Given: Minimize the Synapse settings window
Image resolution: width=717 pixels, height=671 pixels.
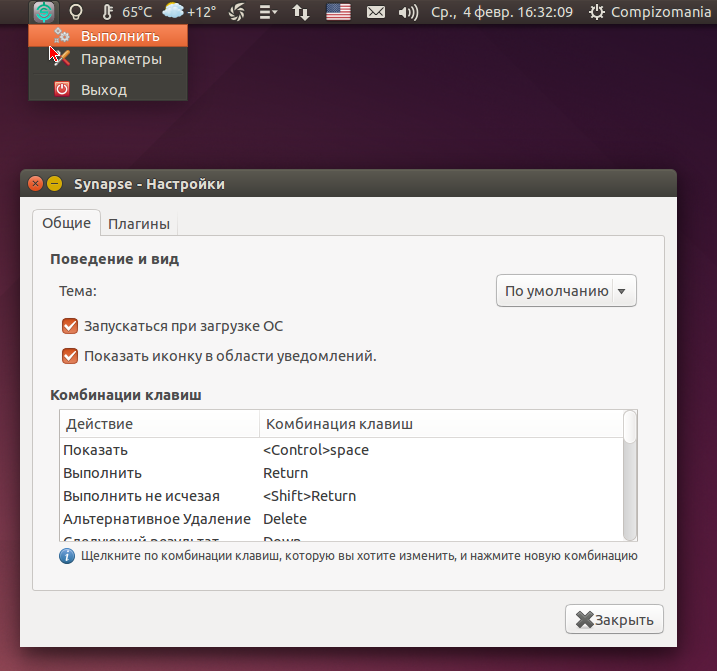Looking at the screenshot, I should (54, 184).
